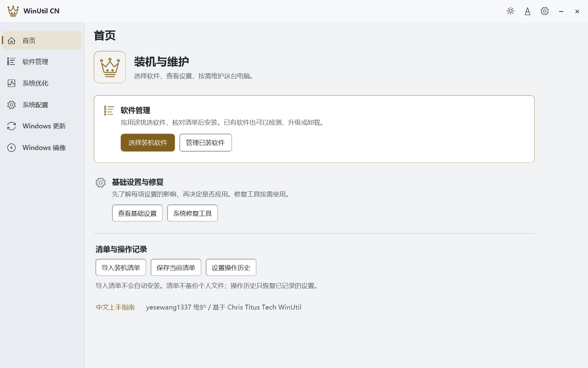
Task: Click the 系统配置 gear icon in sidebar
Action: [11, 105]
